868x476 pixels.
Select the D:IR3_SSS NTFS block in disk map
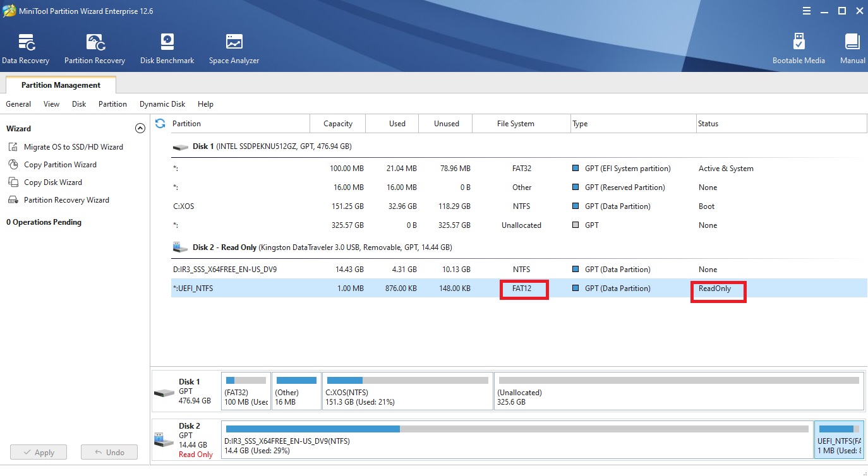(x=517, y=439)
